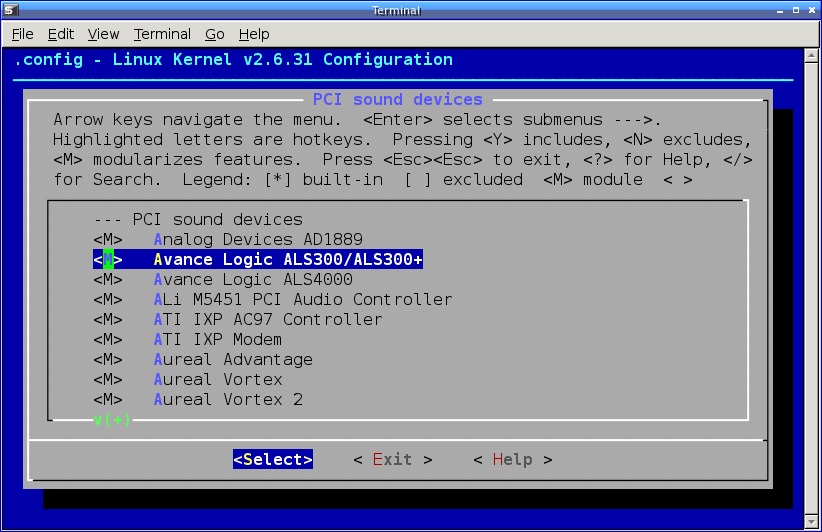This screenshot has width=822, height=532.
Task: Select the Aureal Vortex entry
Action: pos(218,379)
